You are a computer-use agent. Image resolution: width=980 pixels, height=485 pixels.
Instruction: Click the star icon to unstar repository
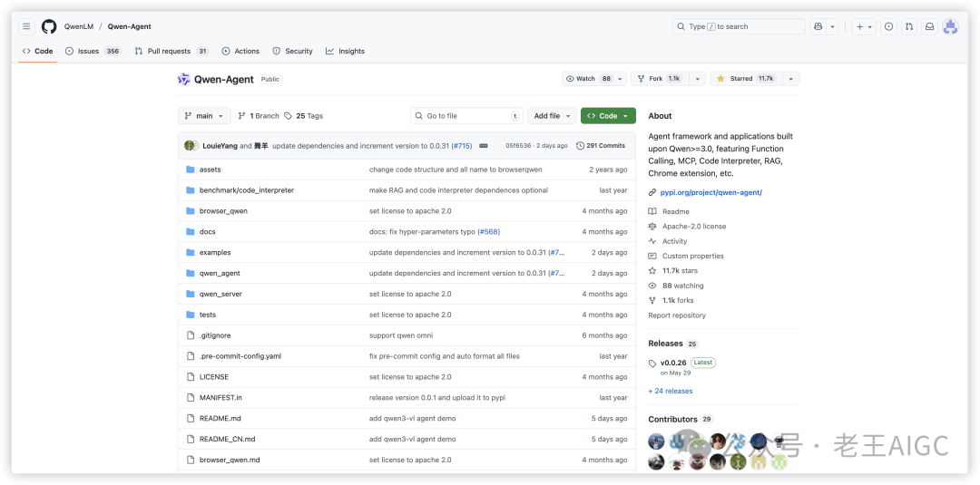click(x=720, y=79)
